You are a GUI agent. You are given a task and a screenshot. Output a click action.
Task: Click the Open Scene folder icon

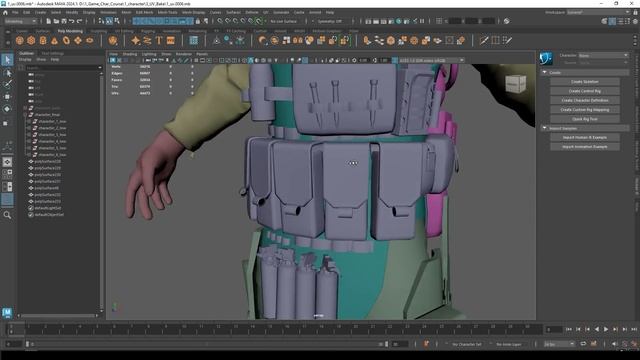(56, 21)
